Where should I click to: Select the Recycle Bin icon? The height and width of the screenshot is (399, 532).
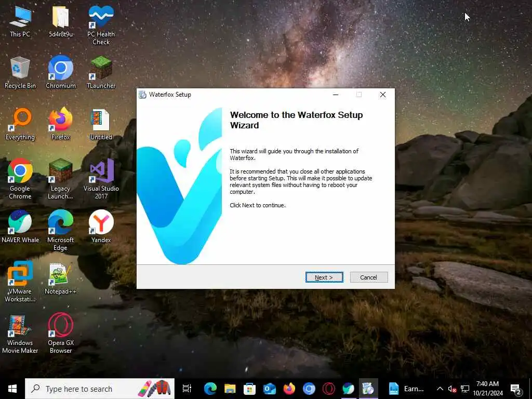20,73
